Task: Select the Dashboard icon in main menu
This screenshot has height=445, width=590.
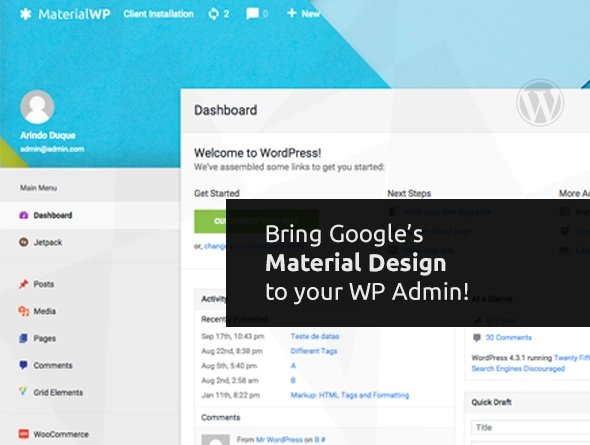Action: [x=24, y=215]
